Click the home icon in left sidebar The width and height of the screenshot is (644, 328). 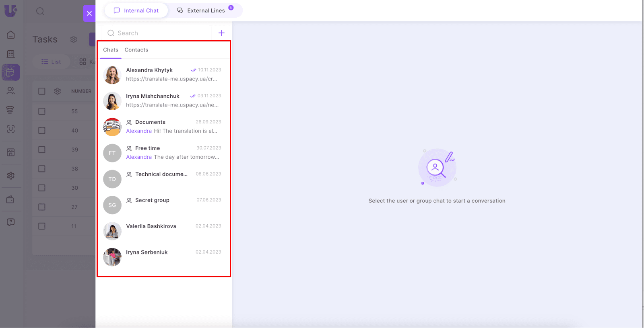(11, 35)
